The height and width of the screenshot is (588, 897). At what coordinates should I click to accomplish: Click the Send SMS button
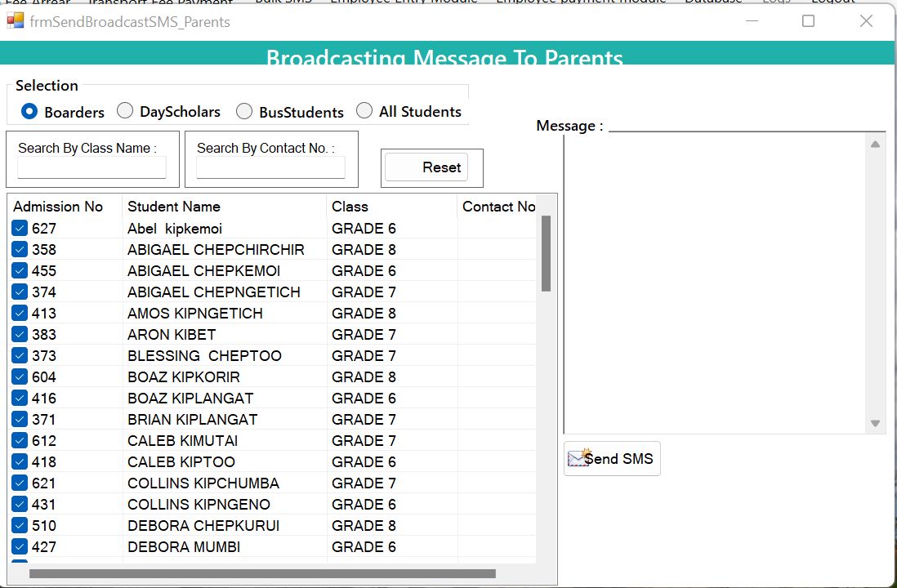point(612,458)
